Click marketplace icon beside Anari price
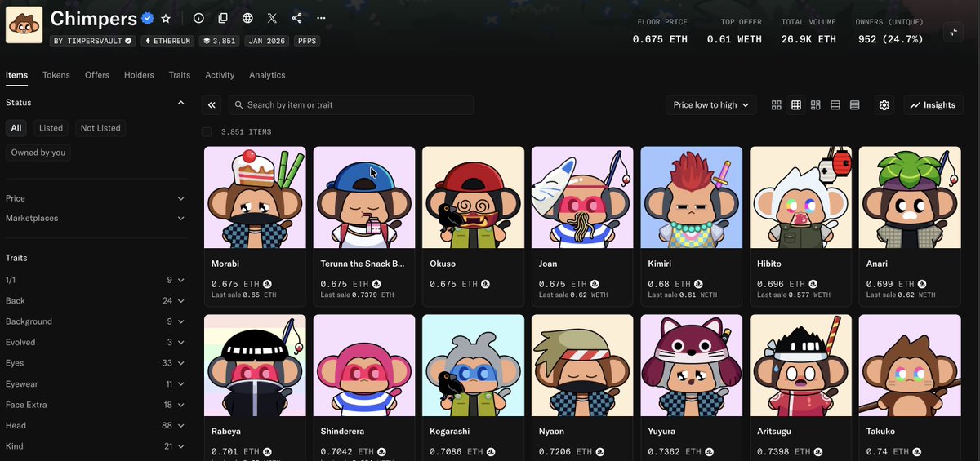The height and width of the screenshot is (461, 980). [x=922, y=284]
